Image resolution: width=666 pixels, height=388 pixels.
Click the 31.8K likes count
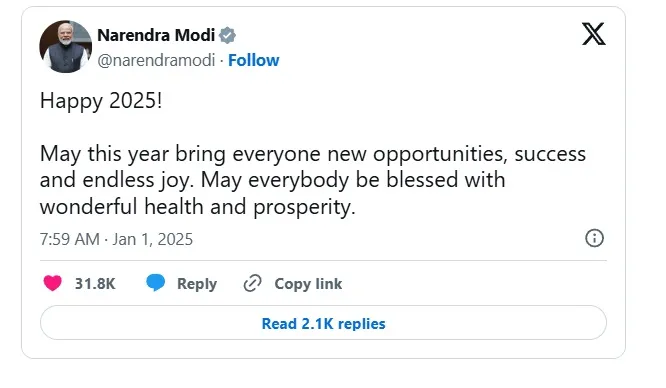[x=95, y=283]
